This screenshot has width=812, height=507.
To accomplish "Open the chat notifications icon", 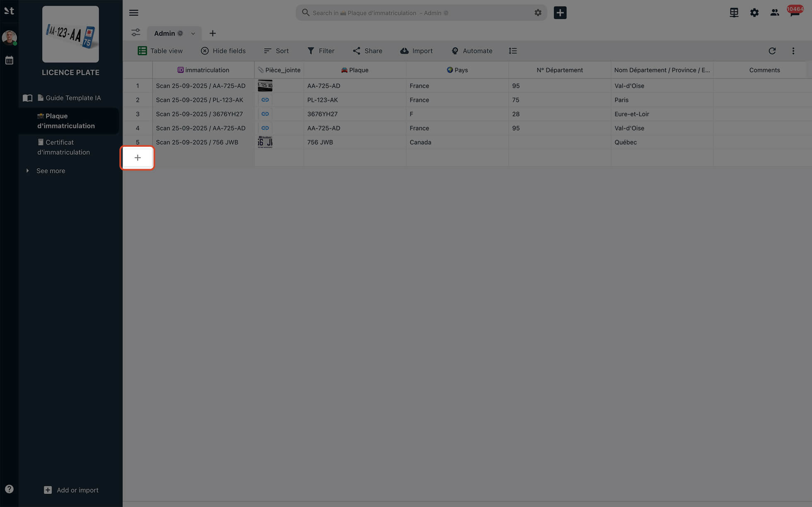I will (x=794, y=12).
